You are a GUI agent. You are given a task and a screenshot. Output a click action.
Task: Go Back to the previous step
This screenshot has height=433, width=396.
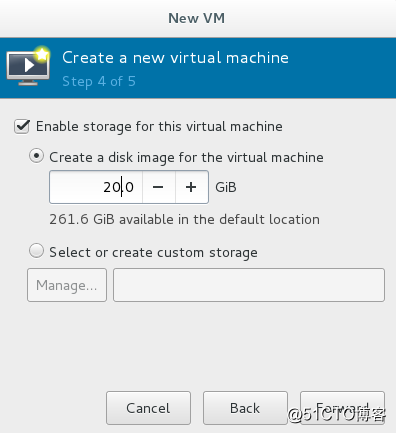245,408
